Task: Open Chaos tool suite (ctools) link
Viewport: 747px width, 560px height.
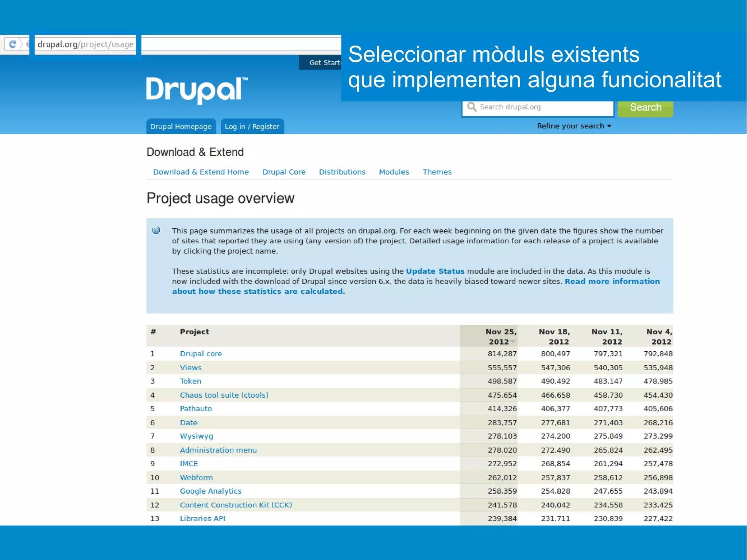Action: [224, 395]
